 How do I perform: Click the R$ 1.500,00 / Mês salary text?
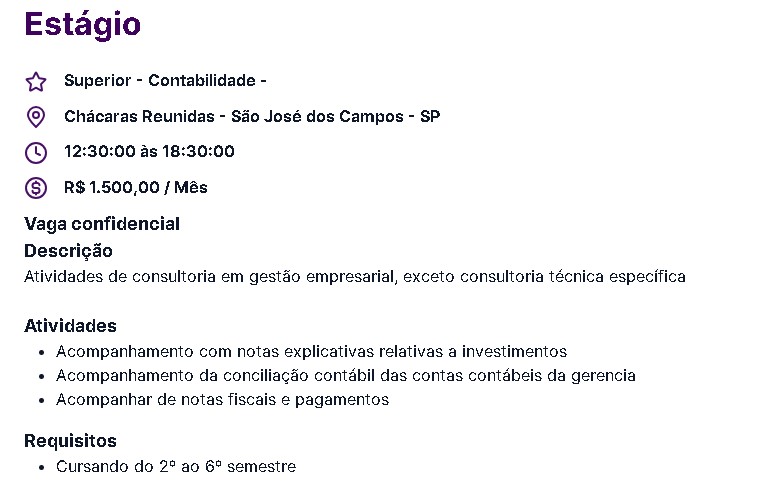[x=136, y=187]
